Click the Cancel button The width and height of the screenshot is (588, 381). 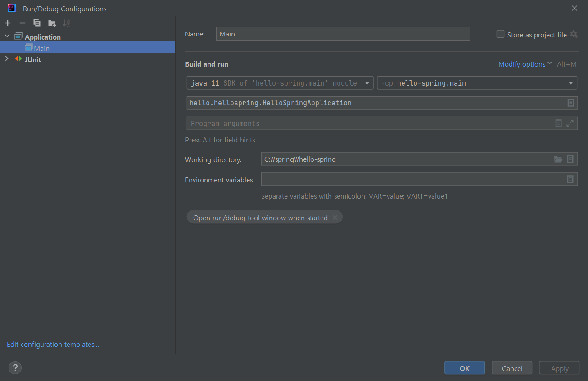pos(512,368)
